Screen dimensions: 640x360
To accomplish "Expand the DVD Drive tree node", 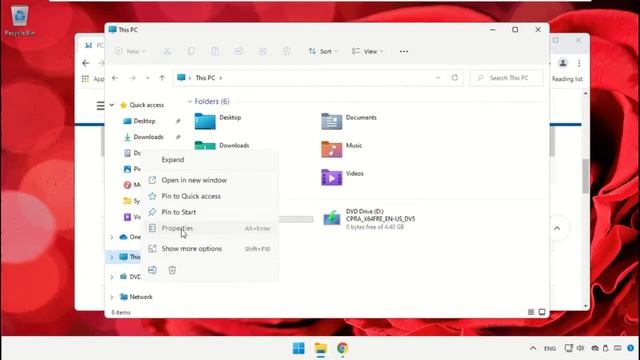I will coord(112,277).
